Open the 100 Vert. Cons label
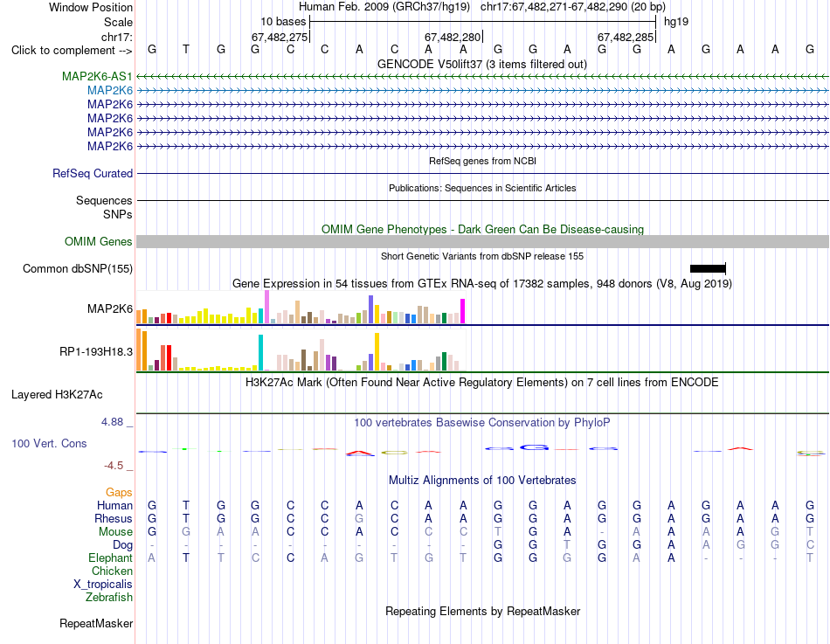Screen dimensions: 830x644 click(49, 443)
